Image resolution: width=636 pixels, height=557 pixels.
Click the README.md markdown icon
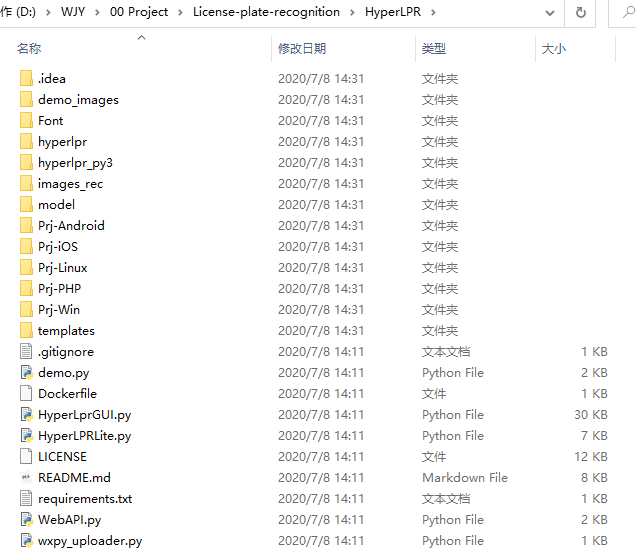tap(26, 477)
